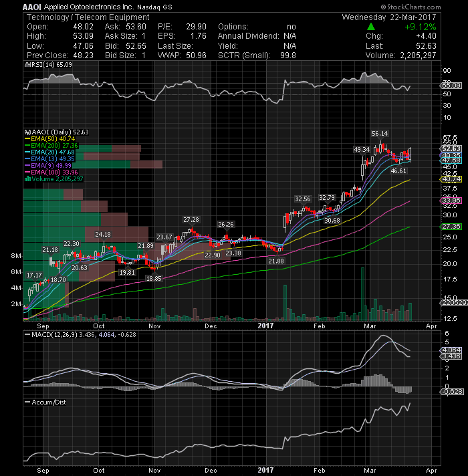
Task: Click the 32.79 price label
Action: click(x=327, y=198)
